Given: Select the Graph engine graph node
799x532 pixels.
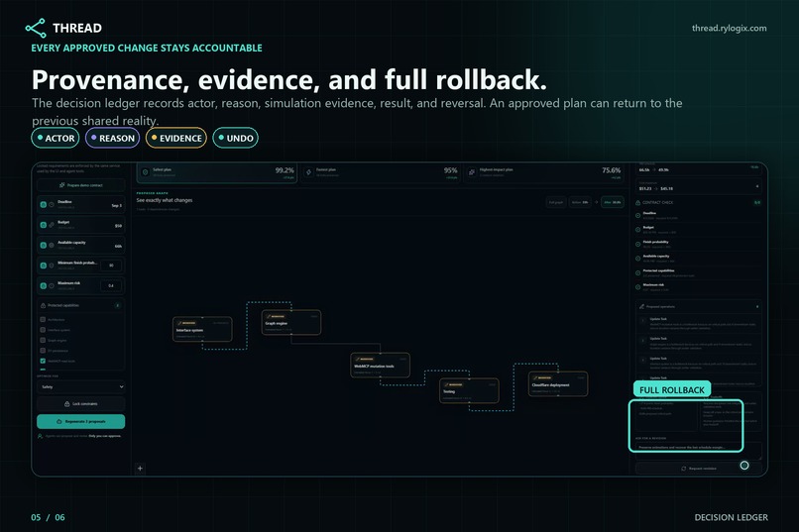Looking at the screenshot, I should click(x=291, y=322).
